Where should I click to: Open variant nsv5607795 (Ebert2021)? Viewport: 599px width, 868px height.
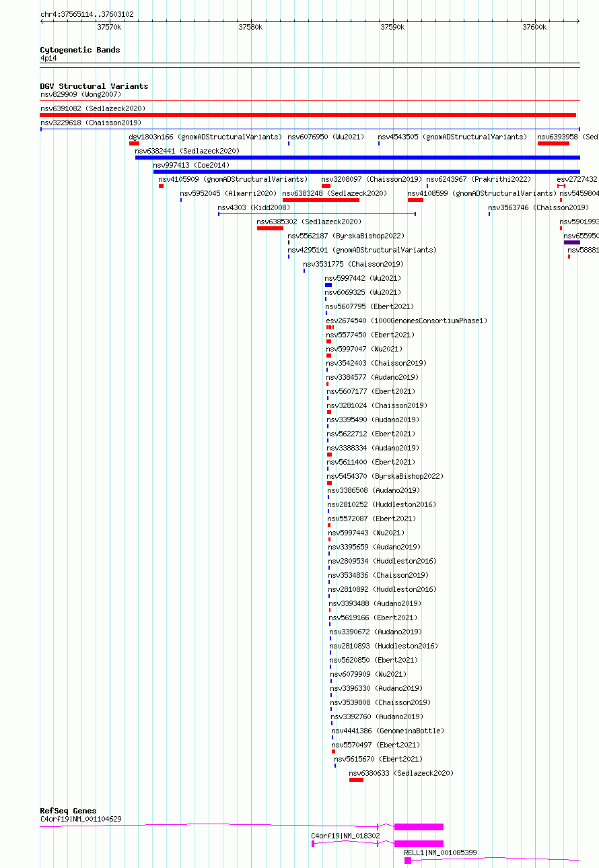[369, 306]
